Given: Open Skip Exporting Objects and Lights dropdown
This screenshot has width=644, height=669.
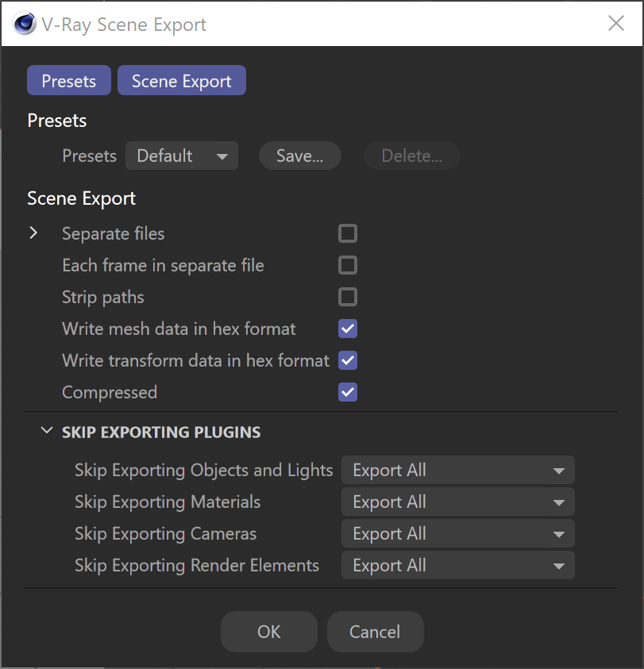Looking at the screenshot, I should coord(458,470).
